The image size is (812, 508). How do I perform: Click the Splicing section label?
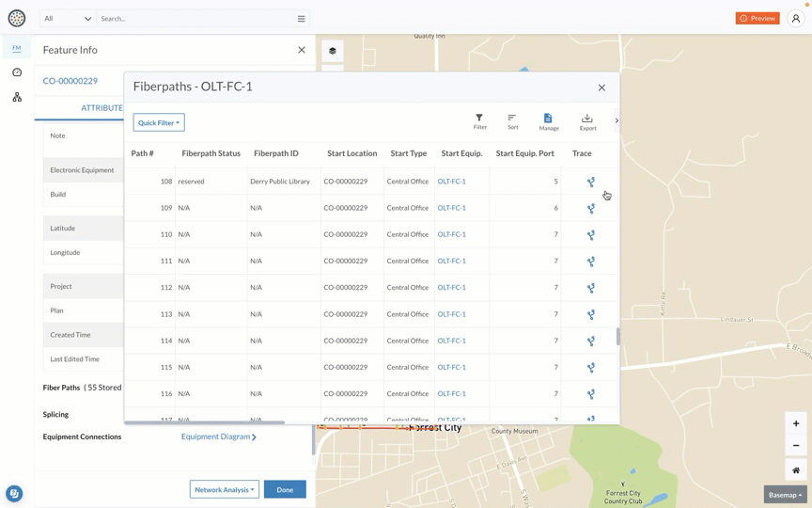(x=55, y=414)
